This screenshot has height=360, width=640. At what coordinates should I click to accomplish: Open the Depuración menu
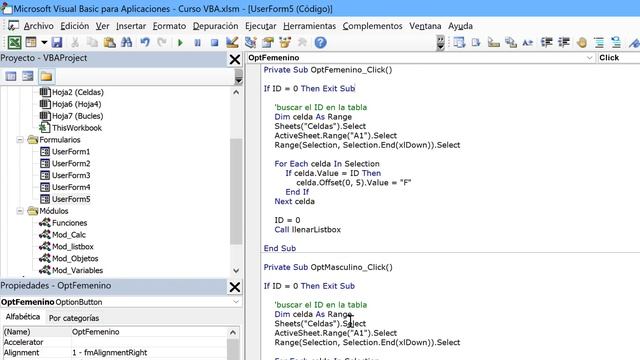pyautogui.click(x=216, y=26)
